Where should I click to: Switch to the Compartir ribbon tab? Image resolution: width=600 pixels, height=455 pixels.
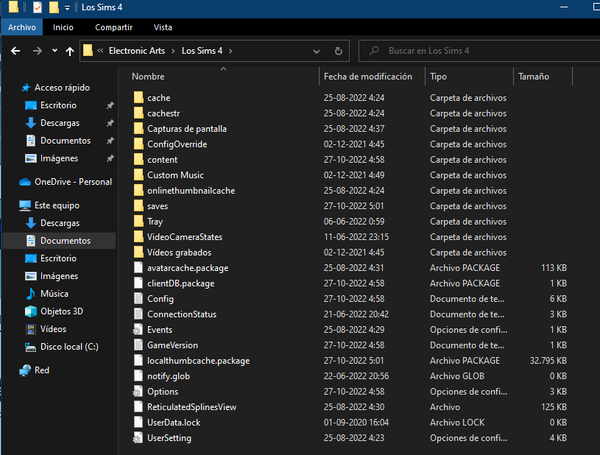pyautogui.click(x=114, y=28)
